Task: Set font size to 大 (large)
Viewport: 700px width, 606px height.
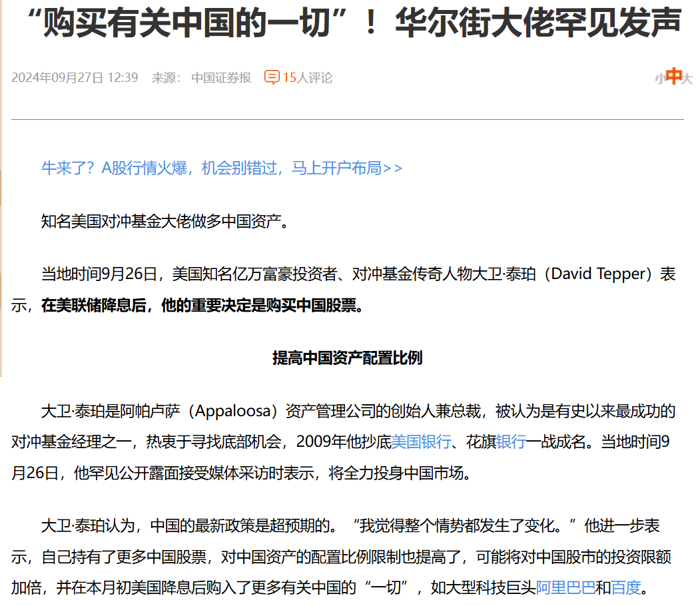Action: (688, 79)
